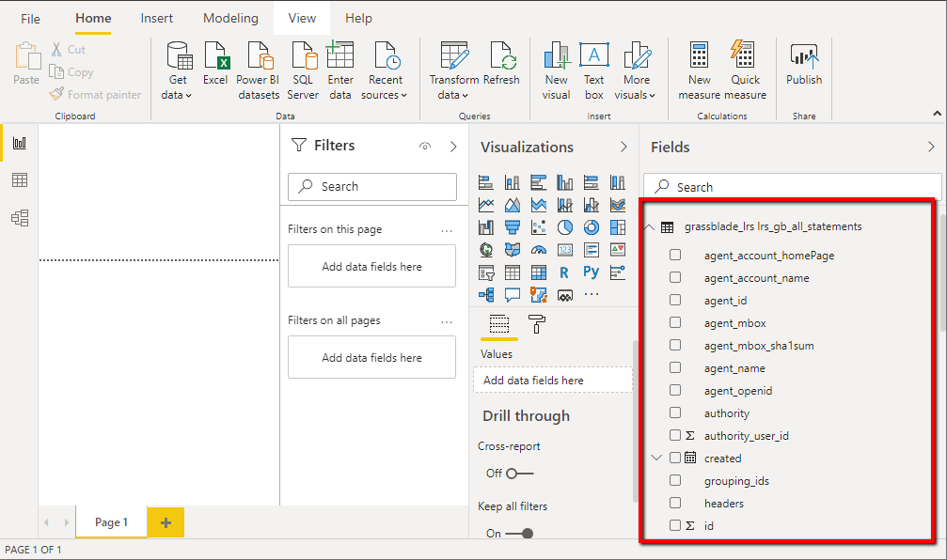This screenshot has width=947, height=560.
Task: Switch to Model view in left sidebar
Action: 20,218
